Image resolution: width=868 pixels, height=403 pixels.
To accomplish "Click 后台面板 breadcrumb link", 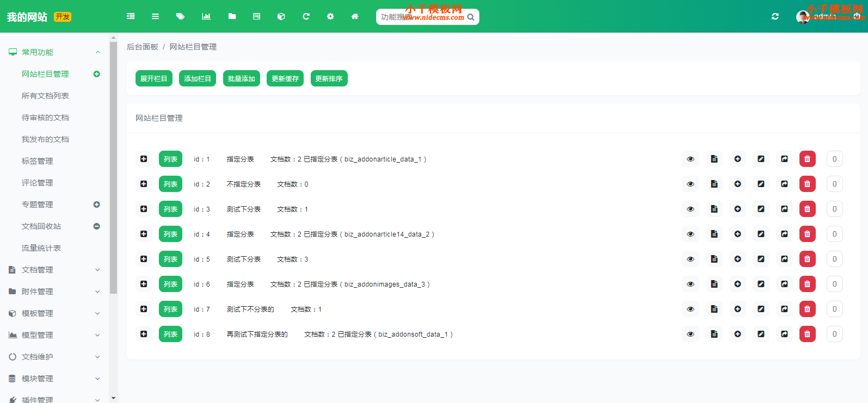I will pos(143,47).
